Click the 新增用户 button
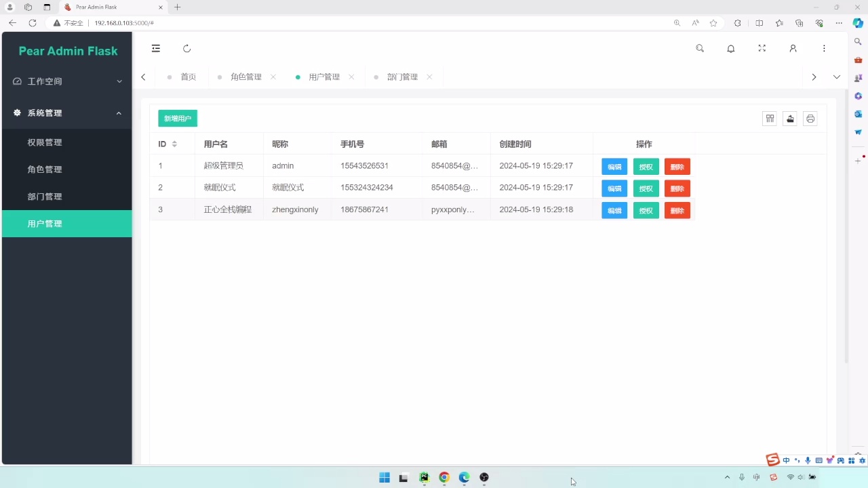This screenshot has width=868, height=488. pyautogui.click(x=177, y=118)
